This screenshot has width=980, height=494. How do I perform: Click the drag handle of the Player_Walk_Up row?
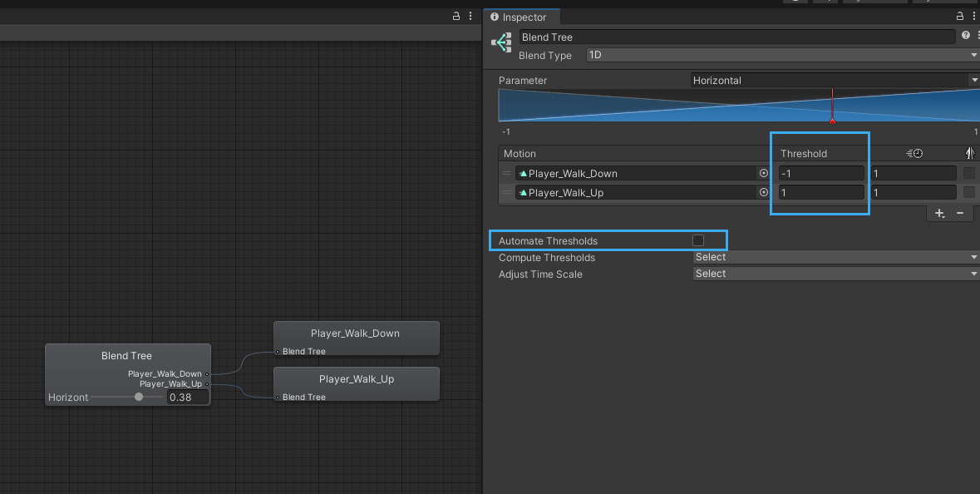pyautogui.click(x=507, y=193)
